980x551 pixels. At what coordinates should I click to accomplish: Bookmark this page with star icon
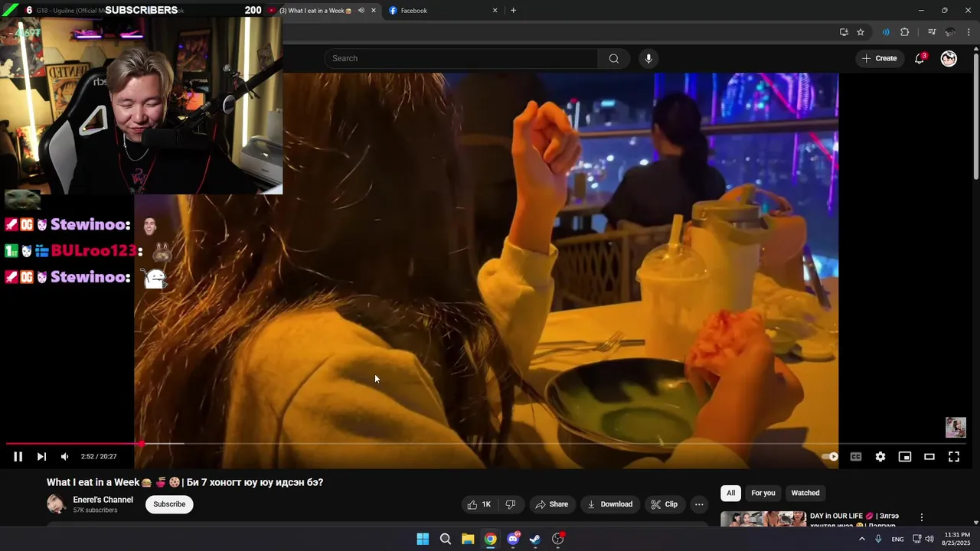pos(861,32)
